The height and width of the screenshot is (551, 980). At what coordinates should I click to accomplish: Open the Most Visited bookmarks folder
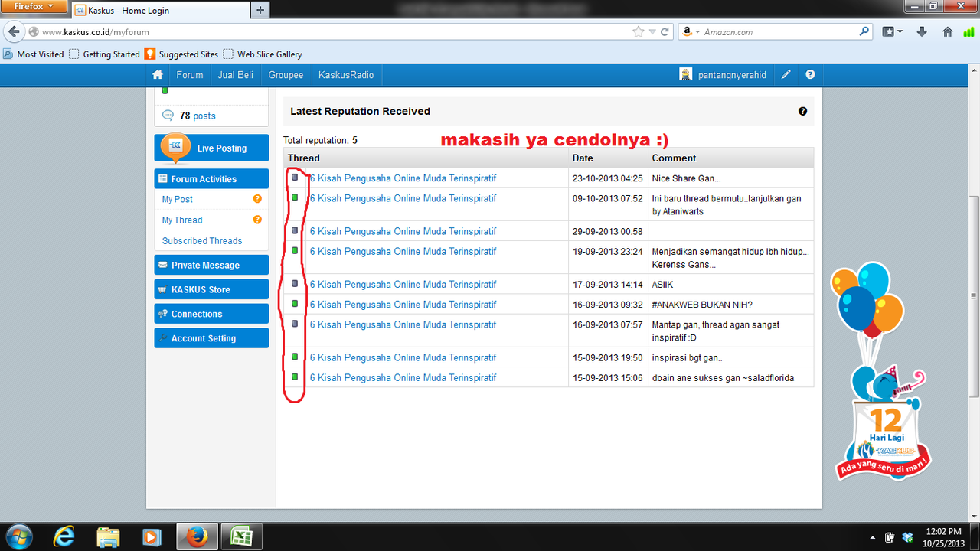coord(34,54)
